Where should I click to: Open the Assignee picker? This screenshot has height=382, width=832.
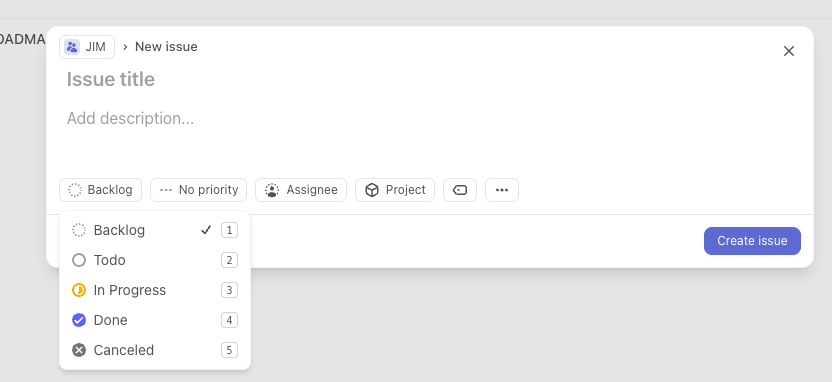(301, 190)
